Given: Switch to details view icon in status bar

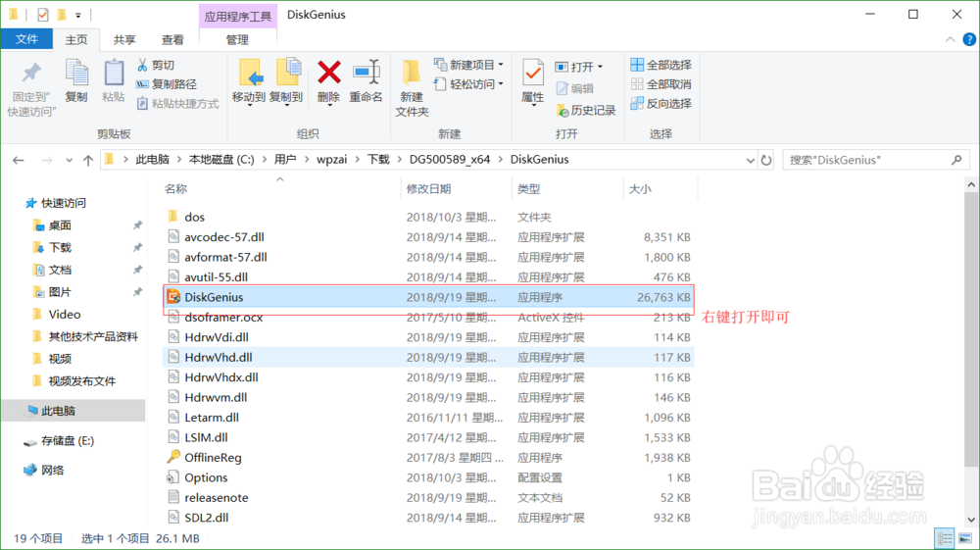Looking at the screenshot, I should tap(945, 538).
